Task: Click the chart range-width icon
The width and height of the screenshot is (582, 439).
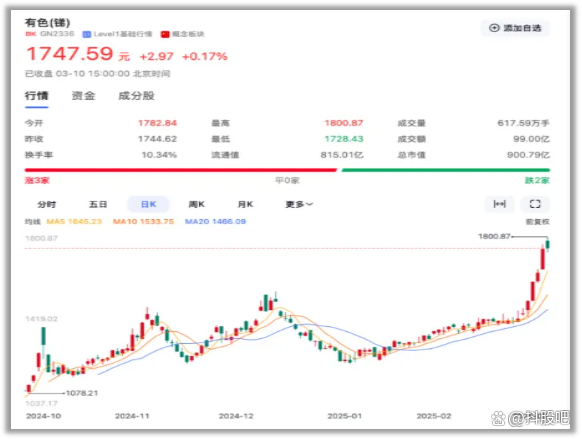Action: [500, 204]
